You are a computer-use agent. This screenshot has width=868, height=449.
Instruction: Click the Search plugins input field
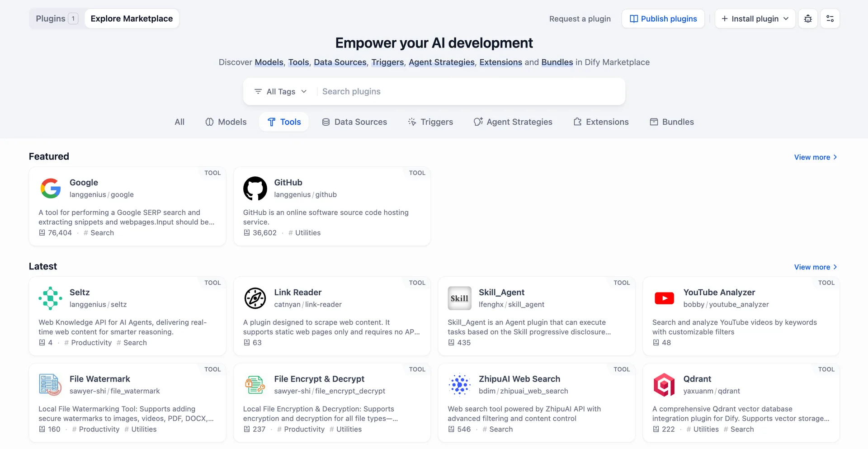coord(470,91)
